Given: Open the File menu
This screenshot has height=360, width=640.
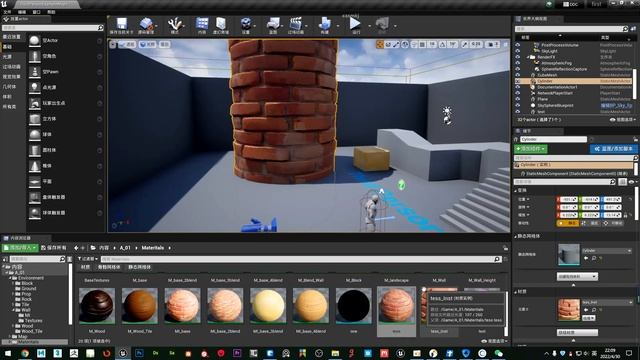Looking at the screenshot, I should [x=7, y=12].
